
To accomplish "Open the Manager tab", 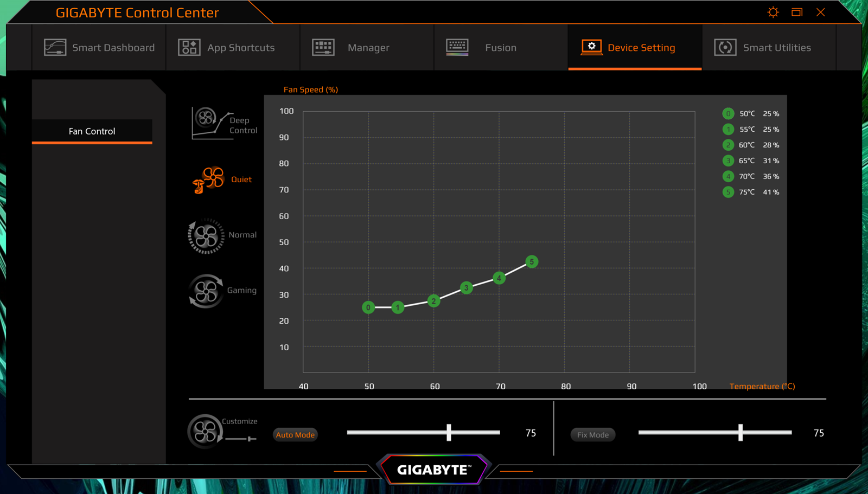I will (367, 48).
